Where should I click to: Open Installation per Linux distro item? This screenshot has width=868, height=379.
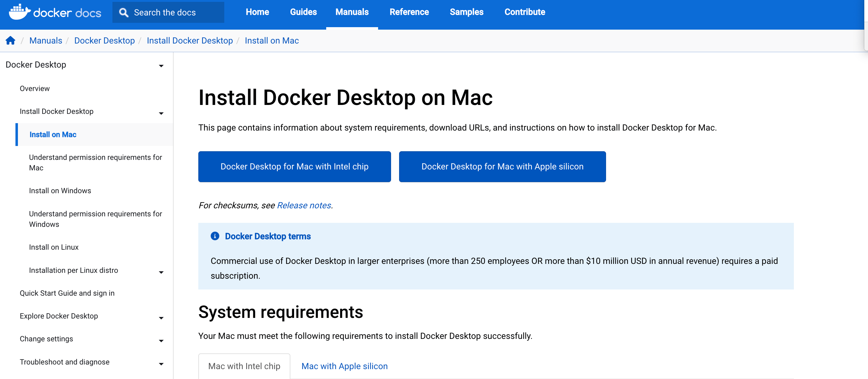coord(74,270)
